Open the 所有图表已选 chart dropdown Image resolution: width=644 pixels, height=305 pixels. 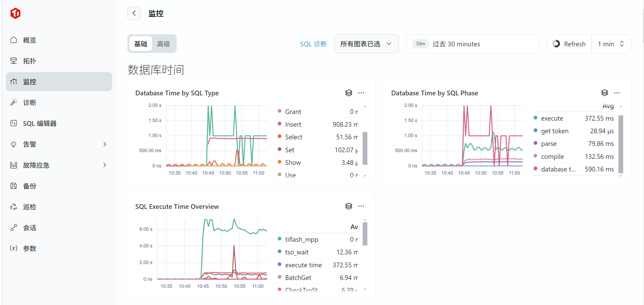366,44
